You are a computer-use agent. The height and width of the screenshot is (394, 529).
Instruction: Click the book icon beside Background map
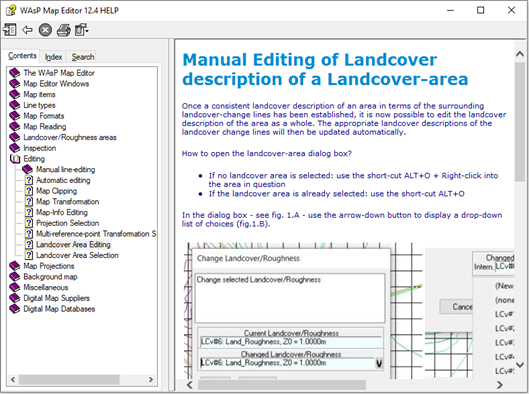[15, 277]
